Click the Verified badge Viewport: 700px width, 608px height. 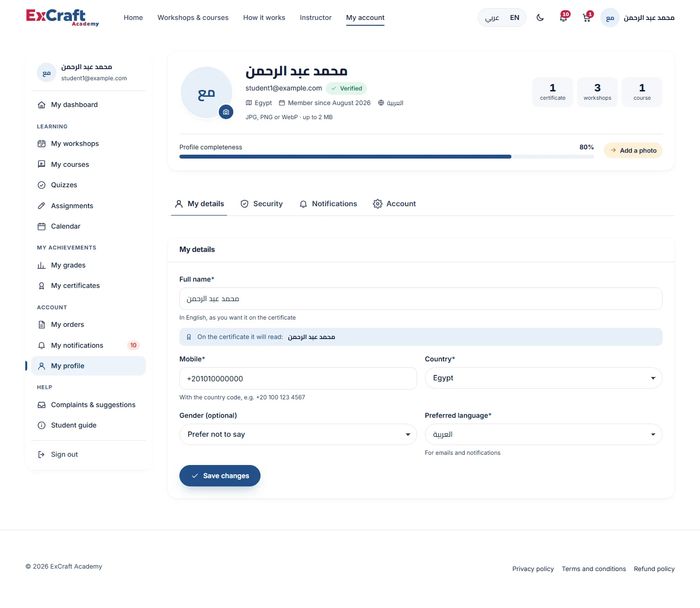[346, 89]
